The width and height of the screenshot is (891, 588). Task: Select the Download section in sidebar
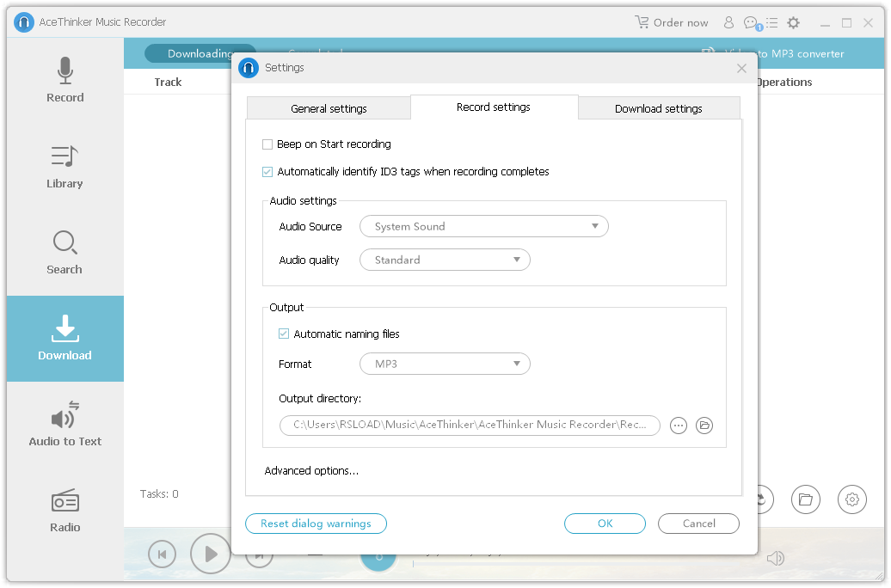65,339
